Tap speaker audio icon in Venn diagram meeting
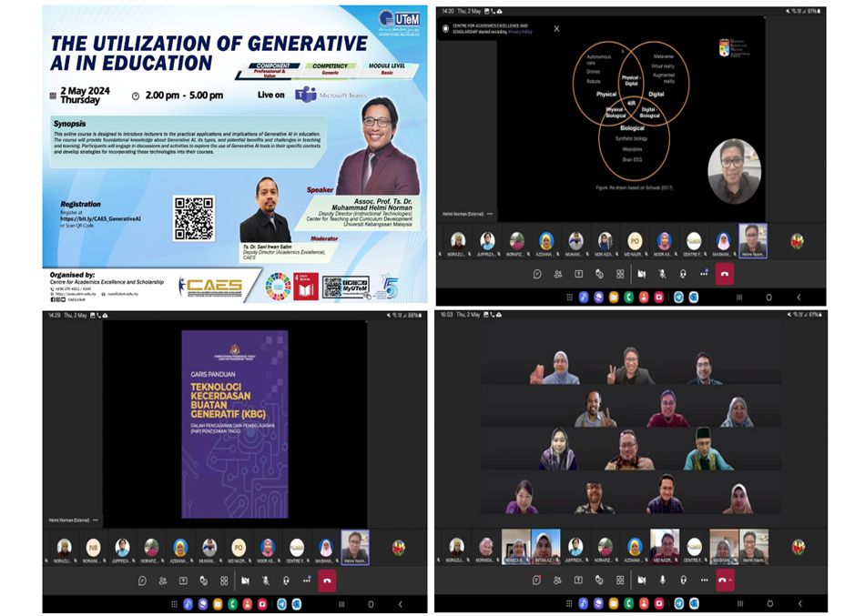Viewport: 865px width, 616px height. [682, 273]
